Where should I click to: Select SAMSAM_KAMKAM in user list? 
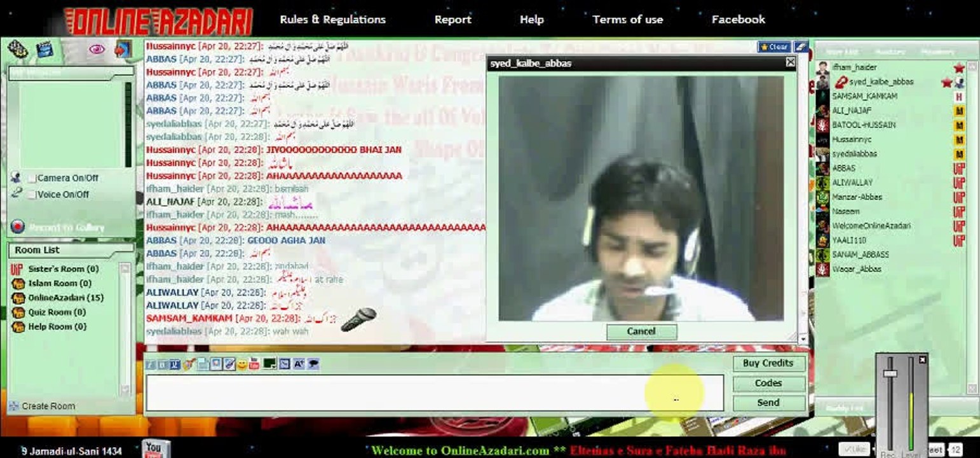(865, 96)
